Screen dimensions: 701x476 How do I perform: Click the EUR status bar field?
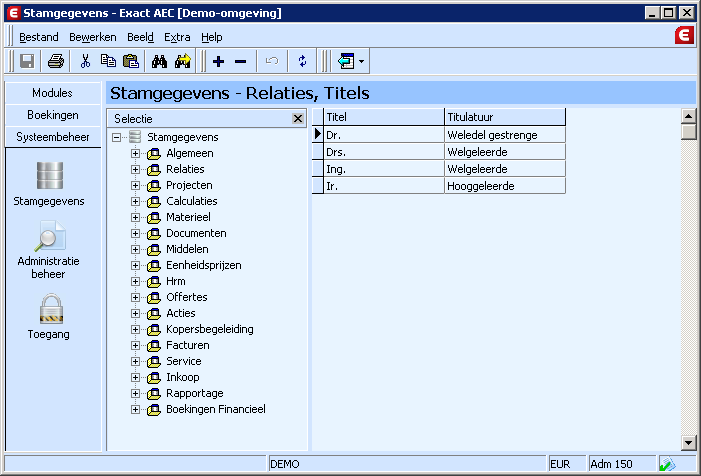click(567, 464)
